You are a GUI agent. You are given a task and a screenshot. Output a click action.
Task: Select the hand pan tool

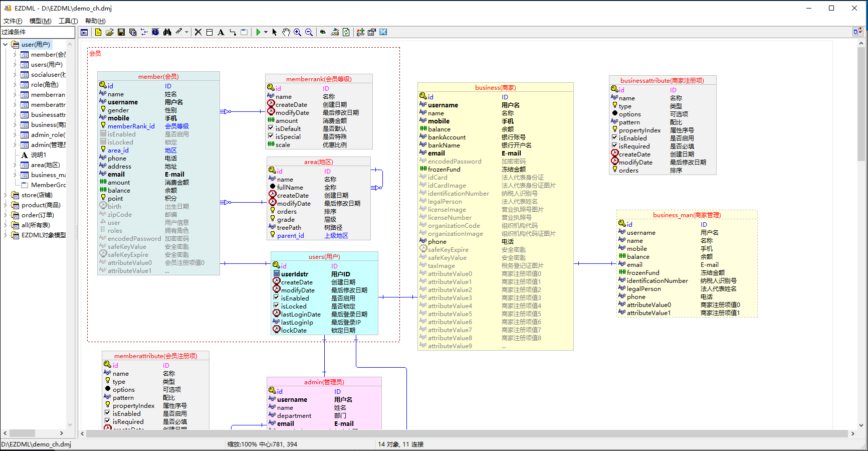286,32
